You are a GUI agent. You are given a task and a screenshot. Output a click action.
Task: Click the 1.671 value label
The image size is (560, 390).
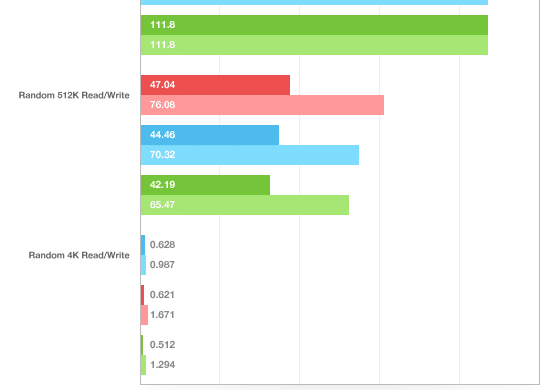click(x=162, y=315)
